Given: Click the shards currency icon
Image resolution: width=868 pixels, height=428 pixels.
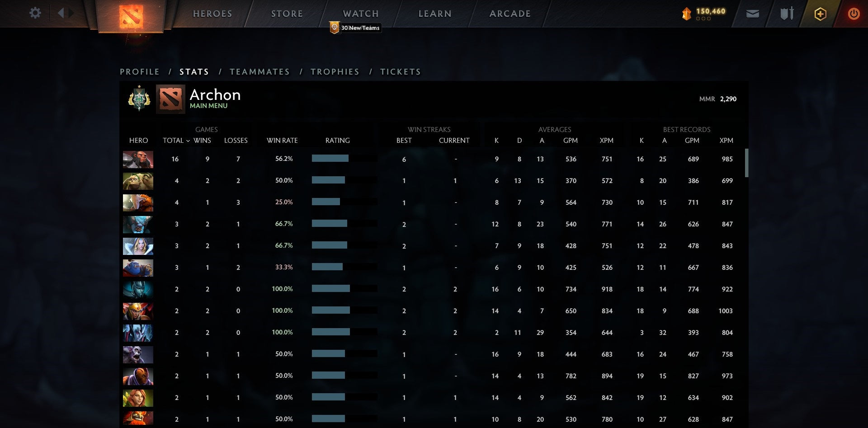Looking at the screenshot, I should pyautogui.click(x=686, y=14).
